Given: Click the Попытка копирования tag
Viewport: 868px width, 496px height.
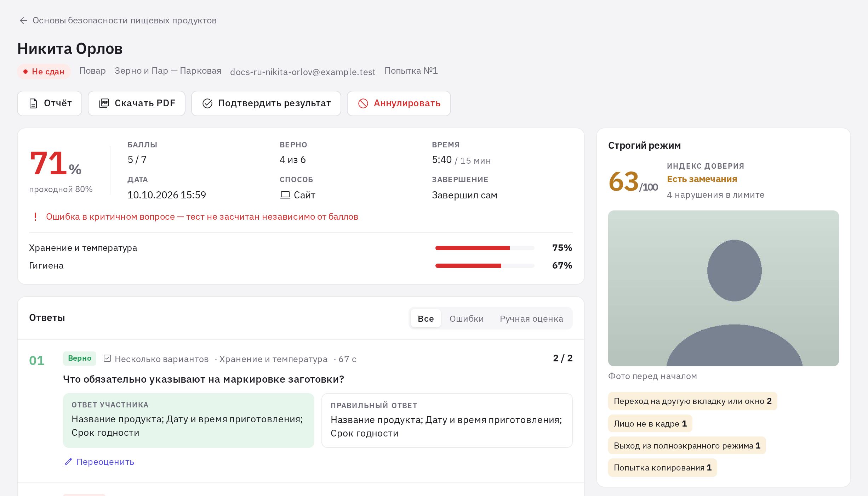Looking at the screenshot, I should pyautogui.click(x=663, y=468).
